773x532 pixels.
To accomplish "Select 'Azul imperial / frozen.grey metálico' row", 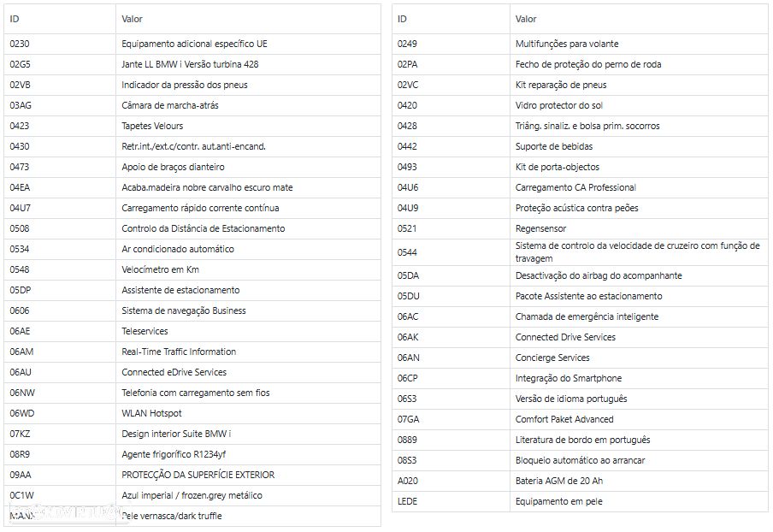I will [x=192, y=495].
